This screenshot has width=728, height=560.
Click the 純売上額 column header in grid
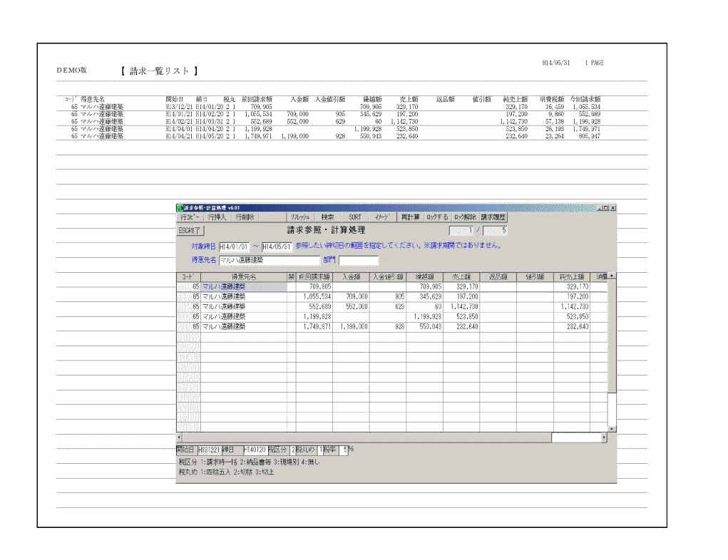click(x=572, y=277)
